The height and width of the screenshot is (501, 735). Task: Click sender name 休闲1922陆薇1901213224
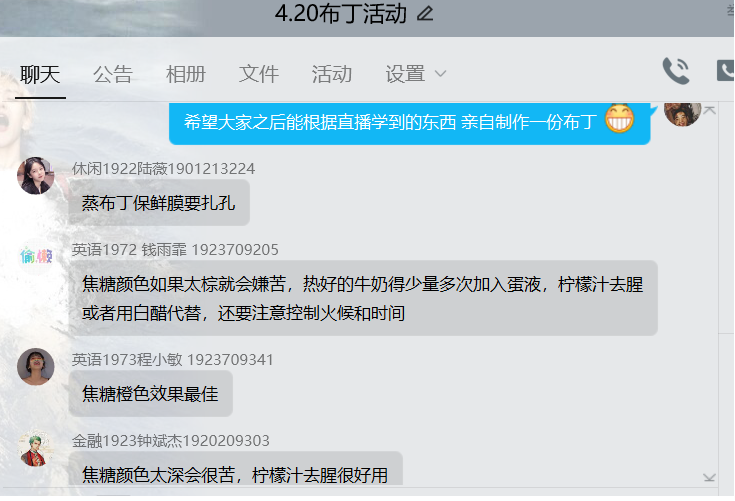pos(164,169)
